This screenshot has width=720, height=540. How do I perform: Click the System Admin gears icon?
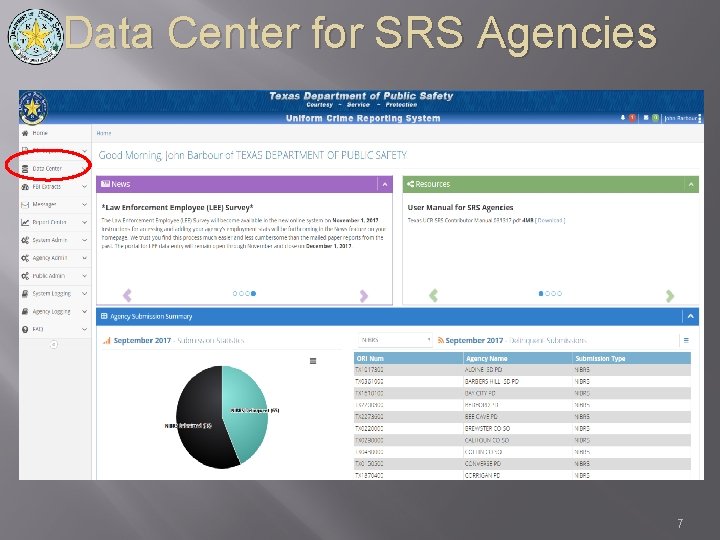pyautogui.click(x=25, y=240)
